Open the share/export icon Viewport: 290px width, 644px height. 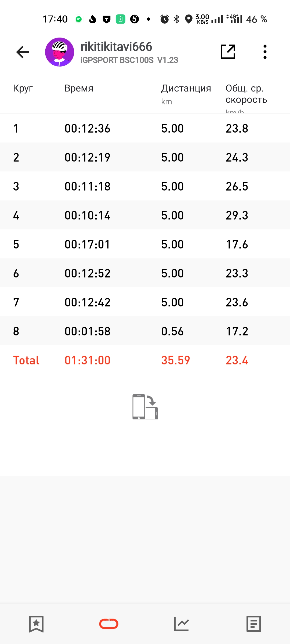coord(228,52)
